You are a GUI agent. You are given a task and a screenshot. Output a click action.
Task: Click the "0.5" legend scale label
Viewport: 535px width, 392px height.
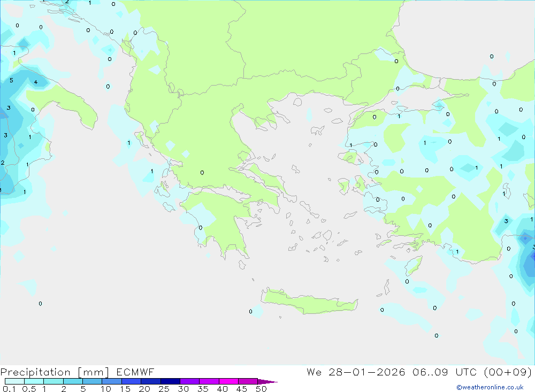point(29,389)
